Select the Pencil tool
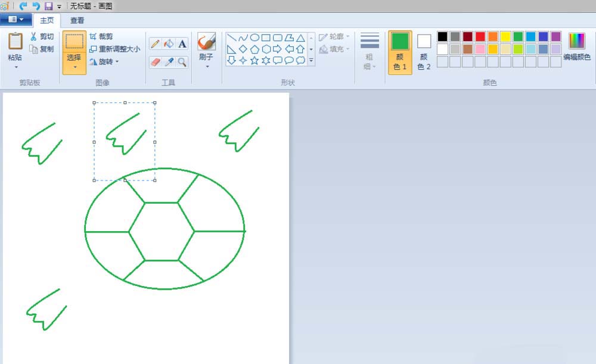This screenshot has height=364, width=596. [x=155, y=44]
